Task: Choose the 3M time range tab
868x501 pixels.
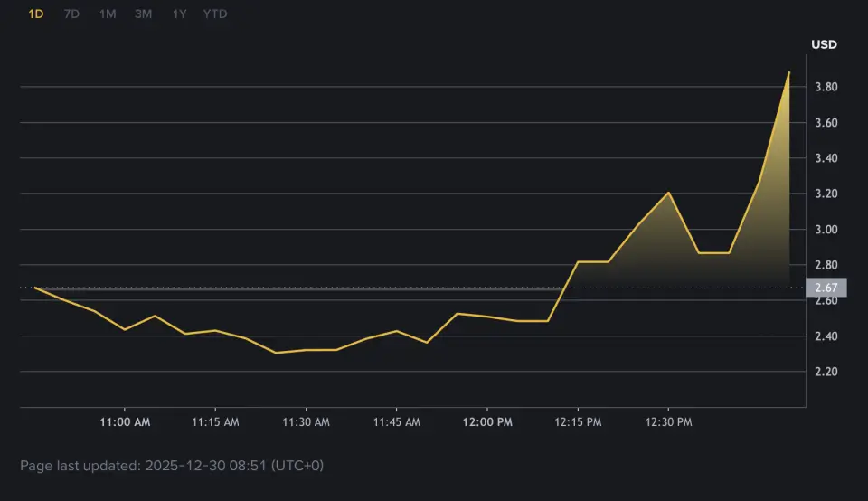Action: (x=144, y=14)
